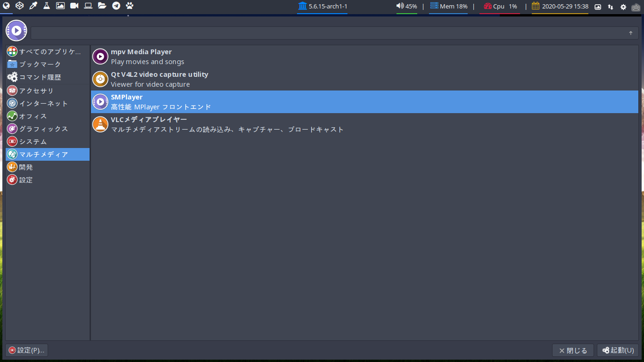Select the インターネット category

(48, 103)
